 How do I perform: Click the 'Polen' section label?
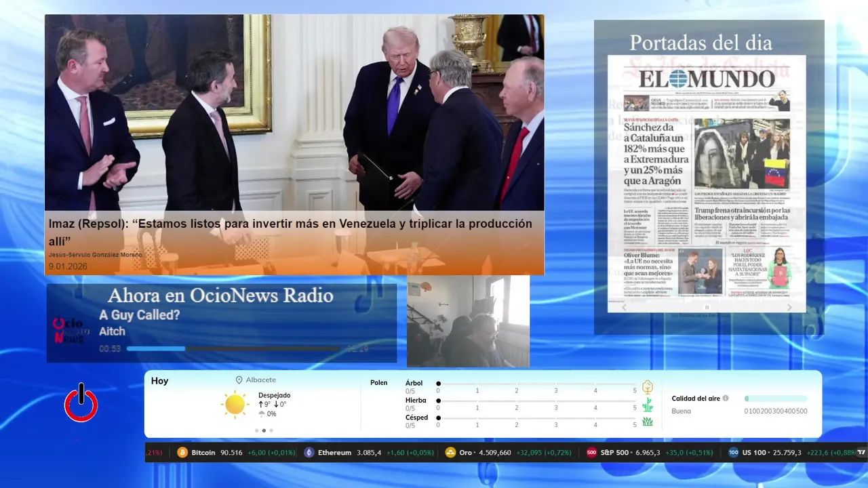point(379,383)
